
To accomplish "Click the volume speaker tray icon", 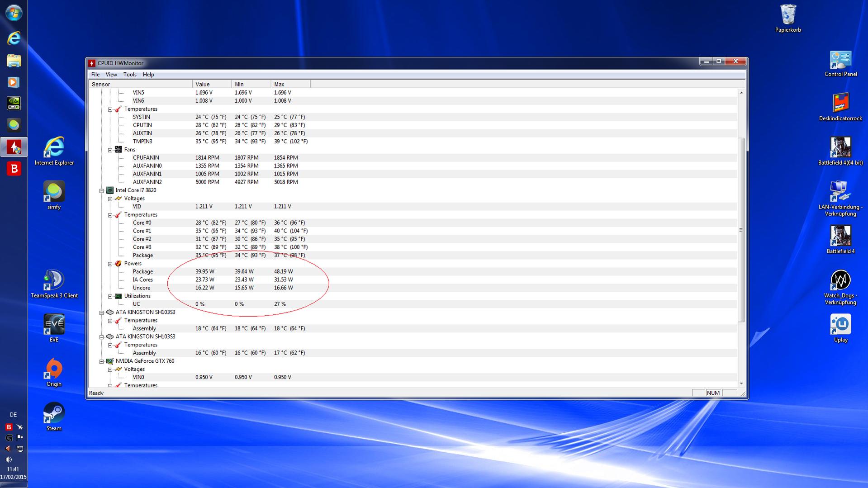I will 8,460.
